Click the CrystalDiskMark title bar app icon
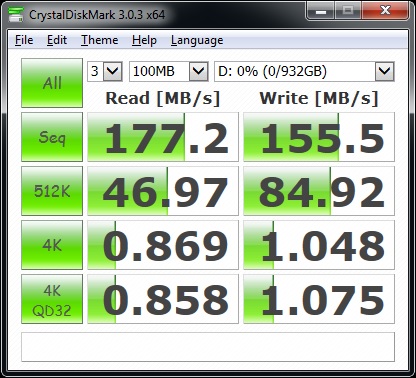This screenshot has height=378, width=416. pyautogui.click(x=16, y=14)
